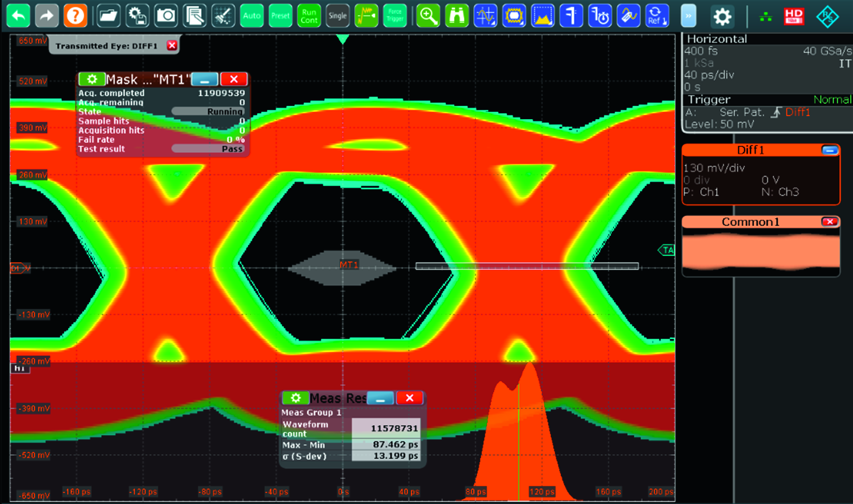The width and height of the screenshot is (853, 504).
Task: Toggle HD high definition mode
Action: coord(794,16)
